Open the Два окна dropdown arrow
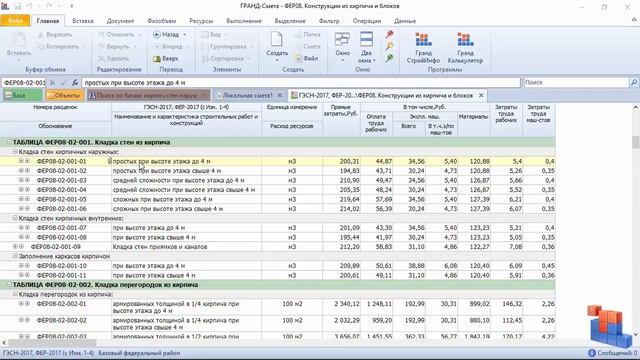The height and width of the screenshot is (360, 640). coord(374,60)
